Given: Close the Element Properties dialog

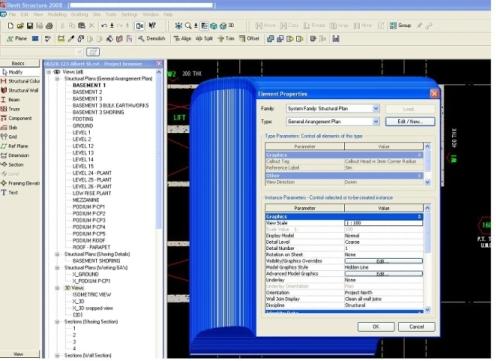Looking at the screenshot, I should pyautogui.click(x=434, y=94).
